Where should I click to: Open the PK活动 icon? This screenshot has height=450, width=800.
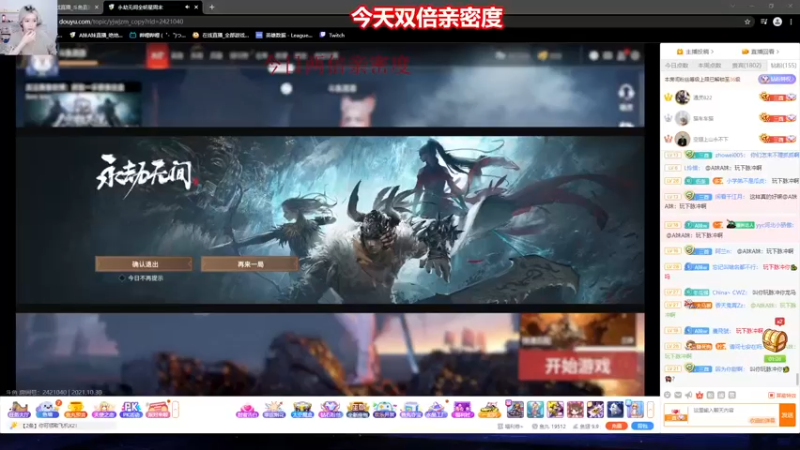131,410
